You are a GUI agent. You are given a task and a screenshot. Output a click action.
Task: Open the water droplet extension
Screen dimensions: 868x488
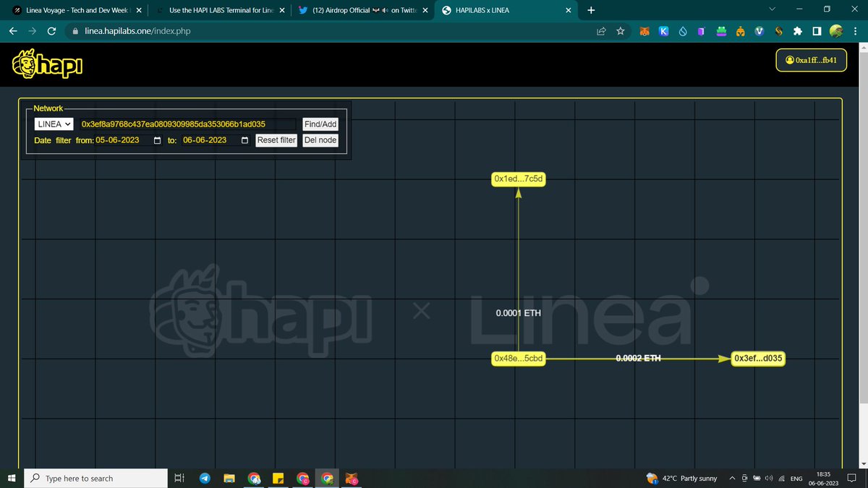(682, 32)
